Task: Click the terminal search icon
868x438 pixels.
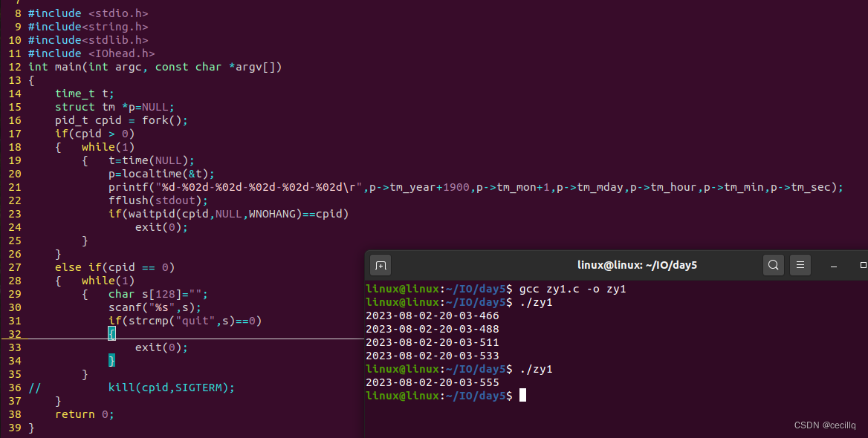Action: tap(774, 266)
